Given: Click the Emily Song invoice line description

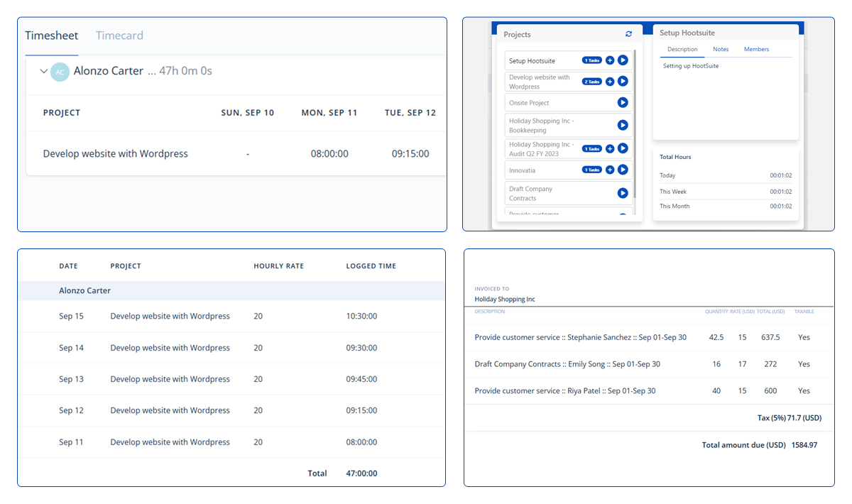Looking at the screenshot, I should point(567,364).
